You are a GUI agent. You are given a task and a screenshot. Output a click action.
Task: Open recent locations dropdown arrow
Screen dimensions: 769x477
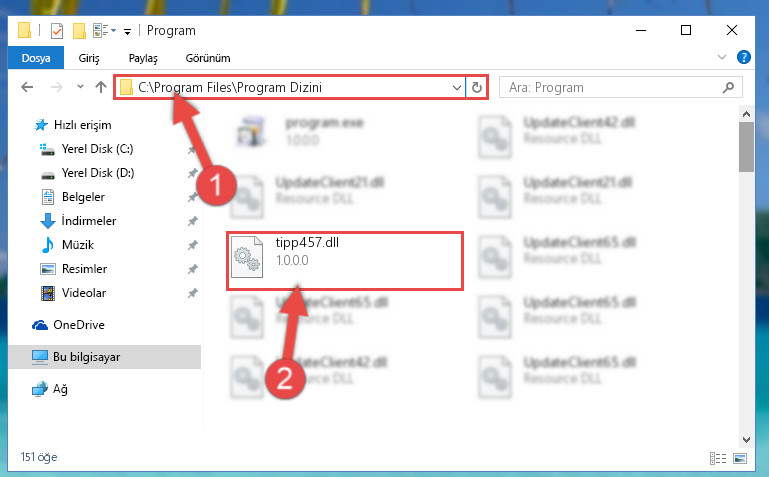(x=80, y=87)
